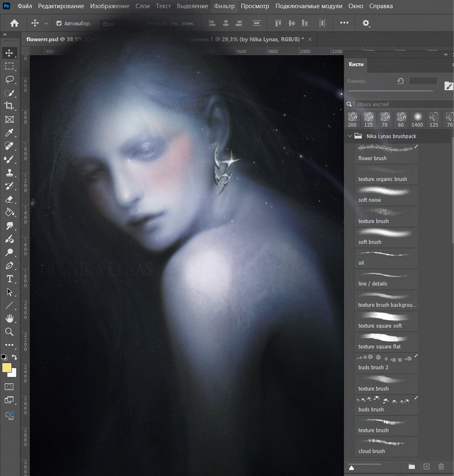Image resolution: width=454 pixels, height=476 pixels.
Task: Click the brush size slider
Action: coord(390,91)
